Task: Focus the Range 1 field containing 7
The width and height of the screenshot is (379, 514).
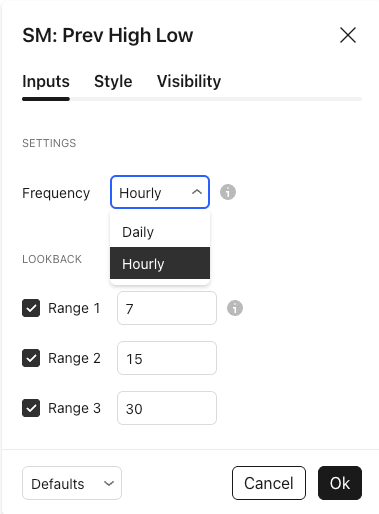Action: [167, 308]
